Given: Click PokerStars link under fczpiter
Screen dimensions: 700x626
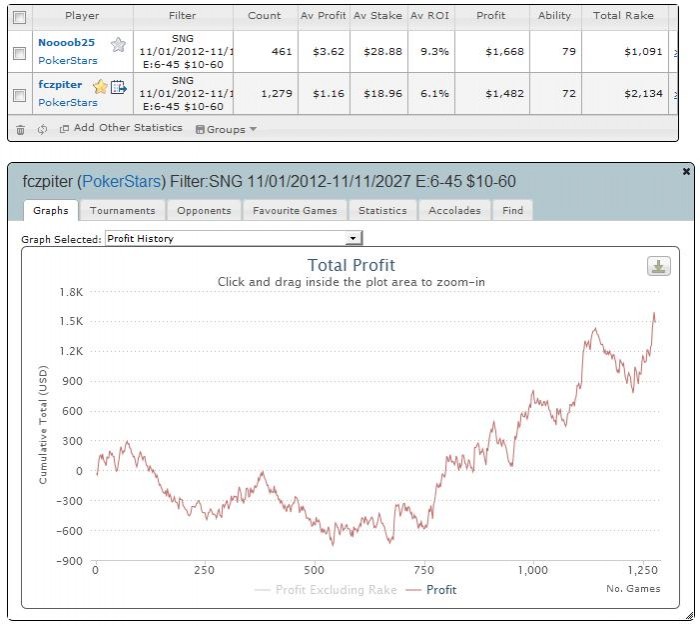Looking at the screenshot, I should pos(68,103).
